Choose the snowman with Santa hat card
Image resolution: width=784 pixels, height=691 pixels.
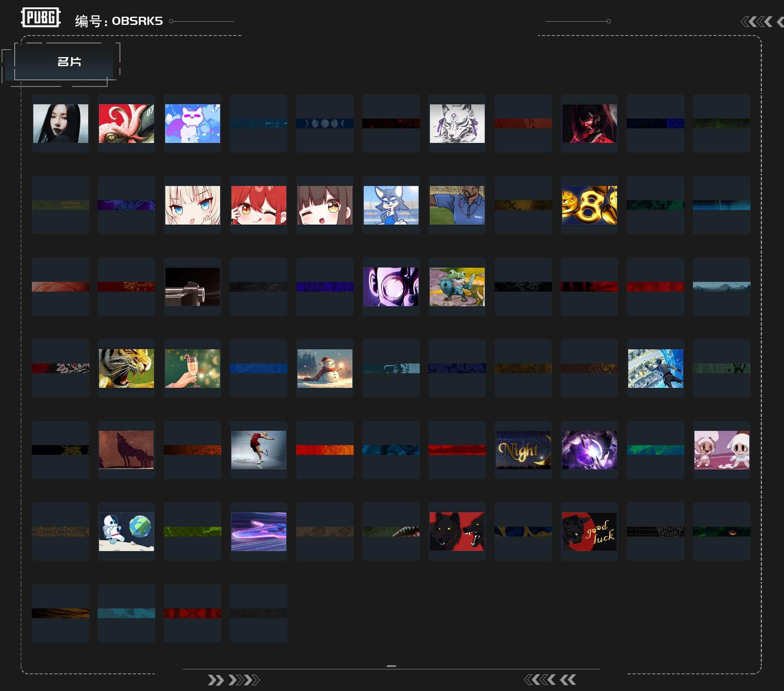pyautogui.click(x=325, y=368)
